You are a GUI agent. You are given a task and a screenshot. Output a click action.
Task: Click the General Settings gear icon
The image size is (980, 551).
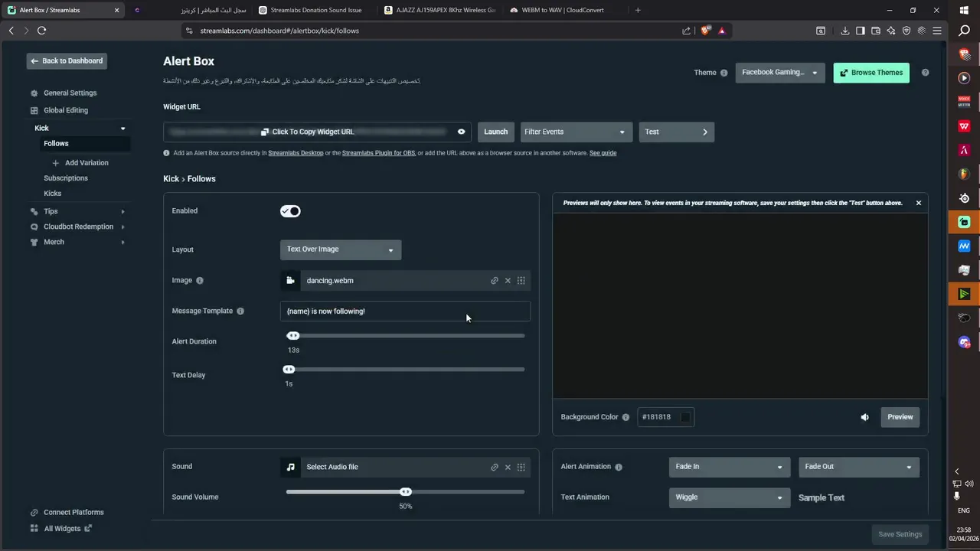pos(34,93)
